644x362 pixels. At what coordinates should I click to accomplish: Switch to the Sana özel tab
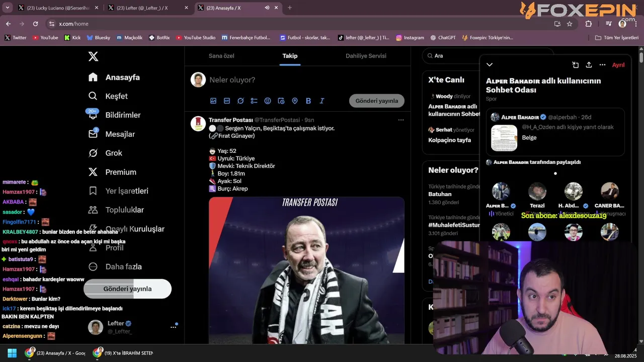(221, 56)
